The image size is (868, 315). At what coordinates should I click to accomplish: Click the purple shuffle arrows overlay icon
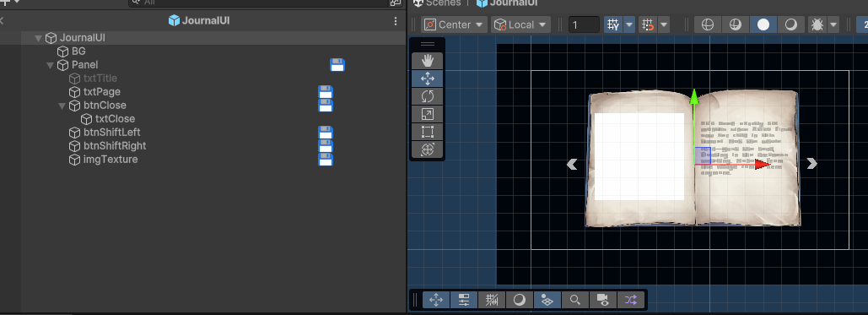pos(630,300)
